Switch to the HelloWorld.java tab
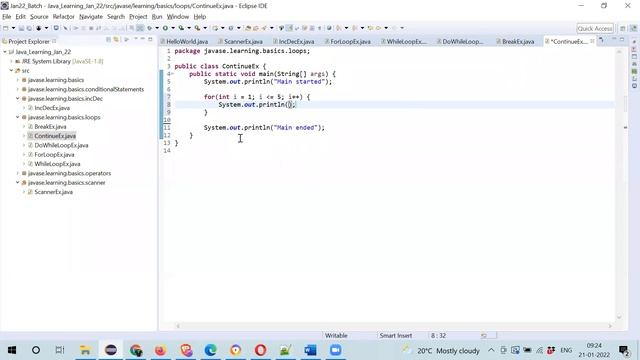 [x=185, y=42]
